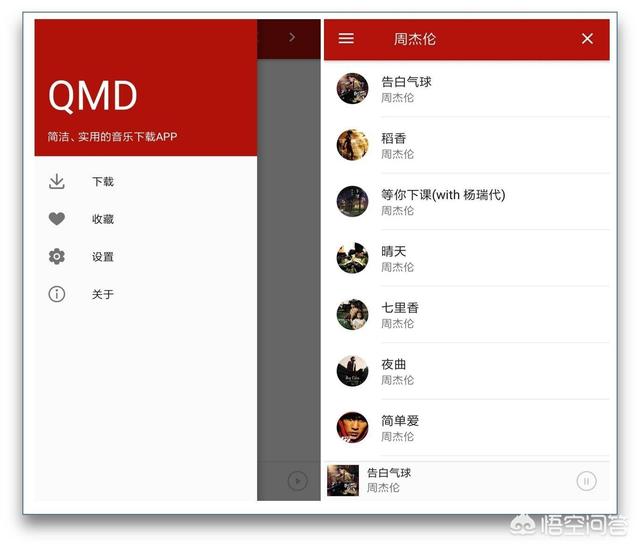Select the album art of 晴天

pyautogui.click(x=352, y=258)
